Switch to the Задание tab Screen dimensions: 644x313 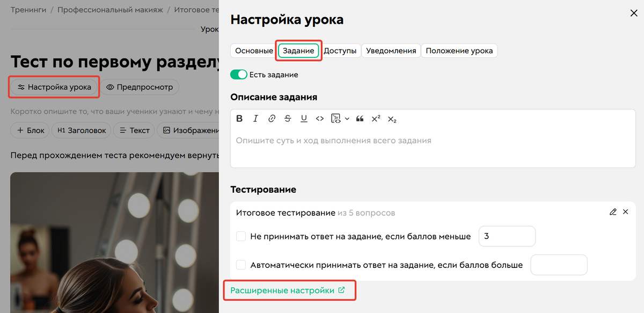(x=298, y=50)
